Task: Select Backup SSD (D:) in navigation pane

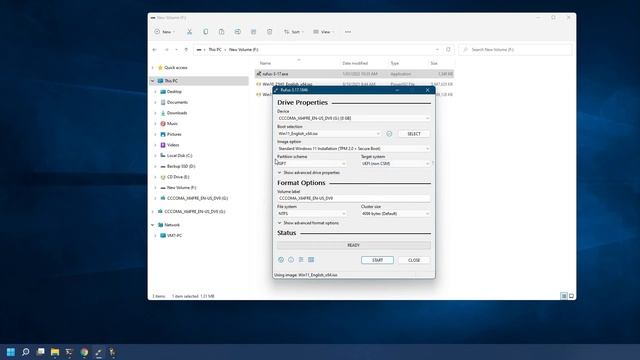Action: 181,166
